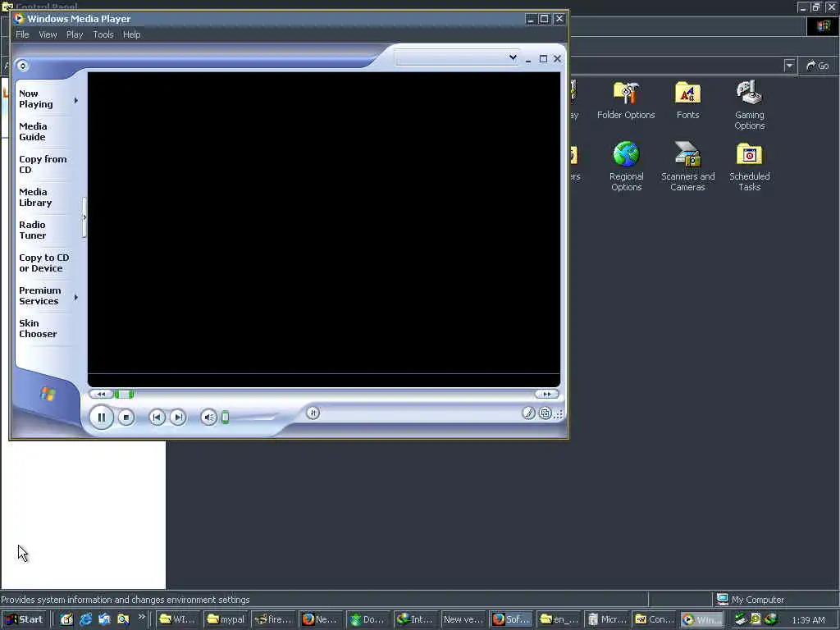Open Premium Services section
This screenshot has width=840, height=630.
tap(39, 295)
